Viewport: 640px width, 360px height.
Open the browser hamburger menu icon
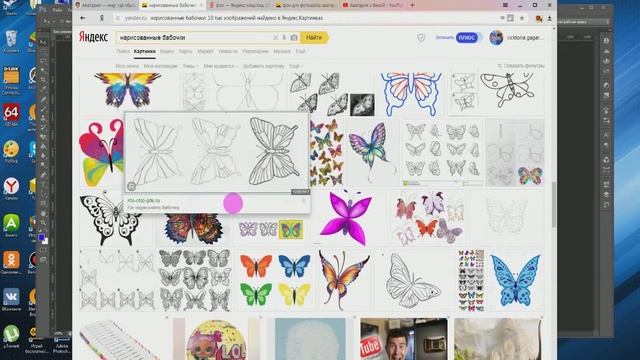(x=505, y=5)
